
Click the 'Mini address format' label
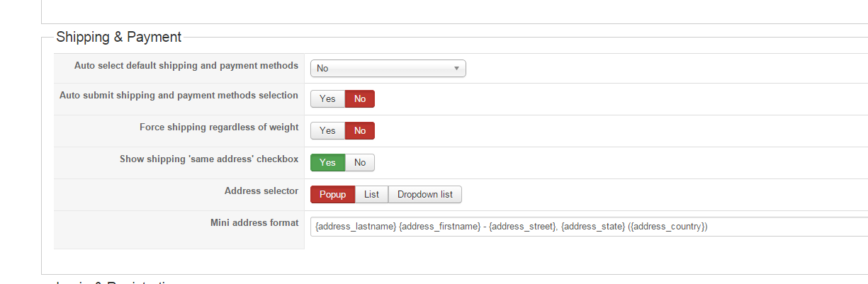tap(254, 223)
